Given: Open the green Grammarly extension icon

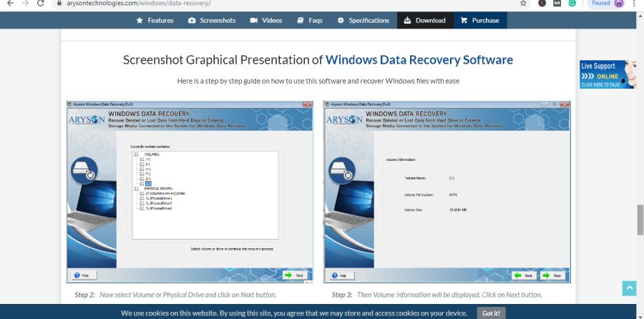Looking at the screenshot, I should point(572,4).
